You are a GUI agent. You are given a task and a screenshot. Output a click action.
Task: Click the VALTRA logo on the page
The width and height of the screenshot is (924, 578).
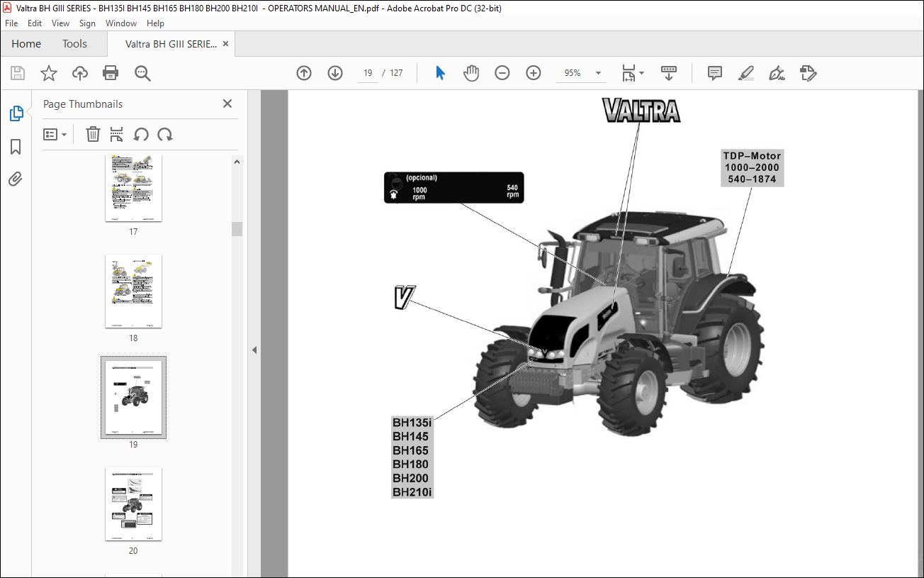coord(641,111)
